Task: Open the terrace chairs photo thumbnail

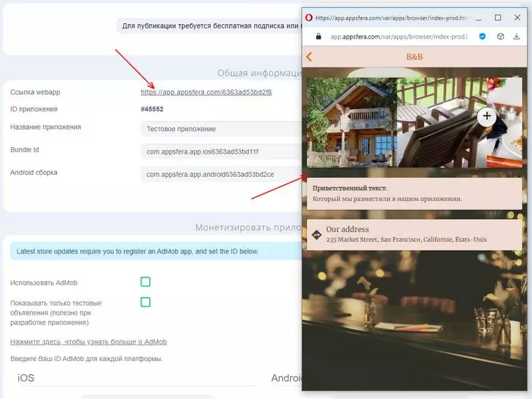Action: pos(442,122)
